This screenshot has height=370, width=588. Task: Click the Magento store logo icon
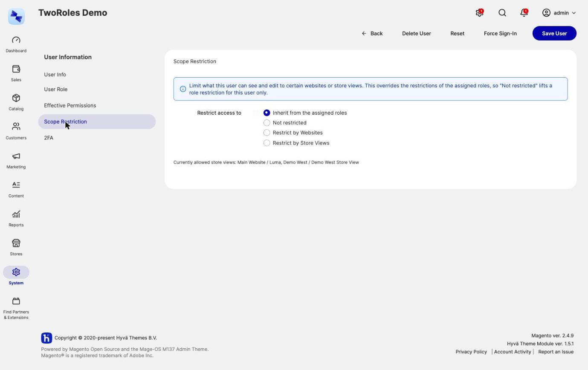16,16
